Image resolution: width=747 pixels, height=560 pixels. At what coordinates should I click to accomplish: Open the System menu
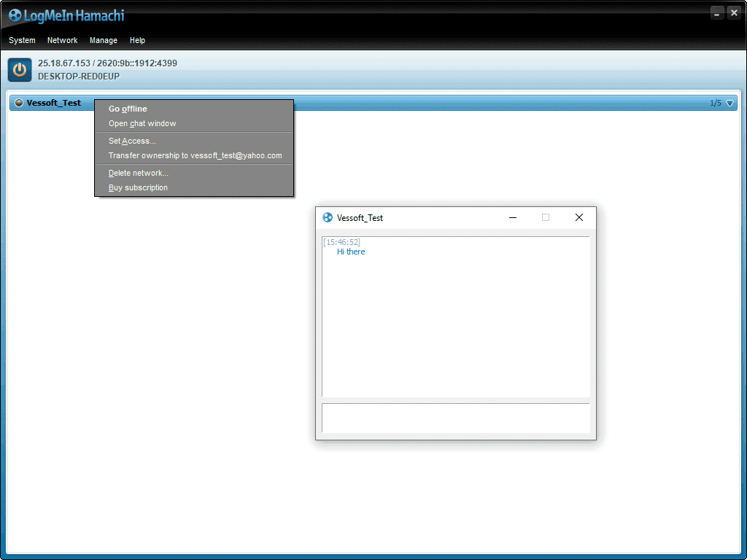(x=22, y=41)
